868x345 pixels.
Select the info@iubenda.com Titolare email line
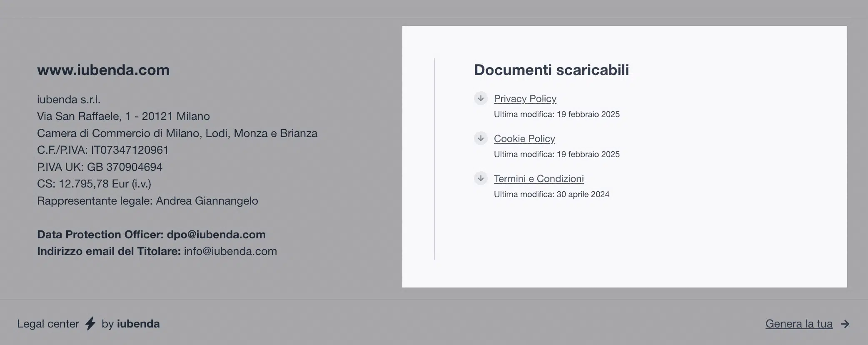coord(157,251)
